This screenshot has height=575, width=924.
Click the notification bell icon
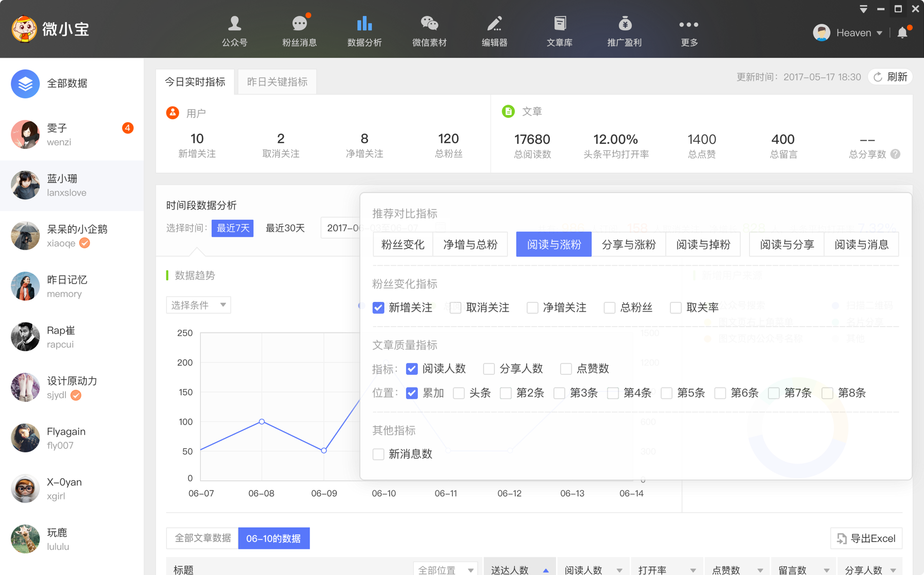pos(902,33)
